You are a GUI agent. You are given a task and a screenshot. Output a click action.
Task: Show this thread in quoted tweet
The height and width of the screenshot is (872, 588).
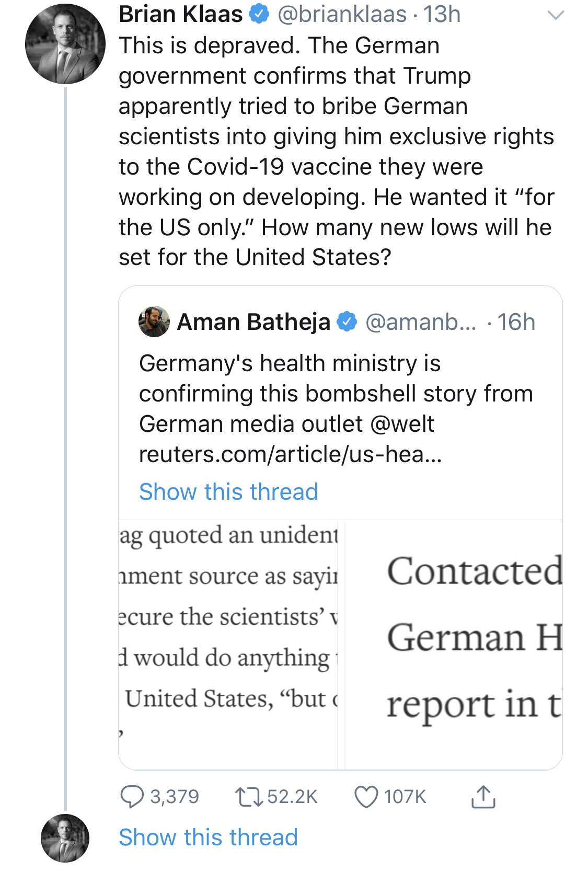(228, 491)
